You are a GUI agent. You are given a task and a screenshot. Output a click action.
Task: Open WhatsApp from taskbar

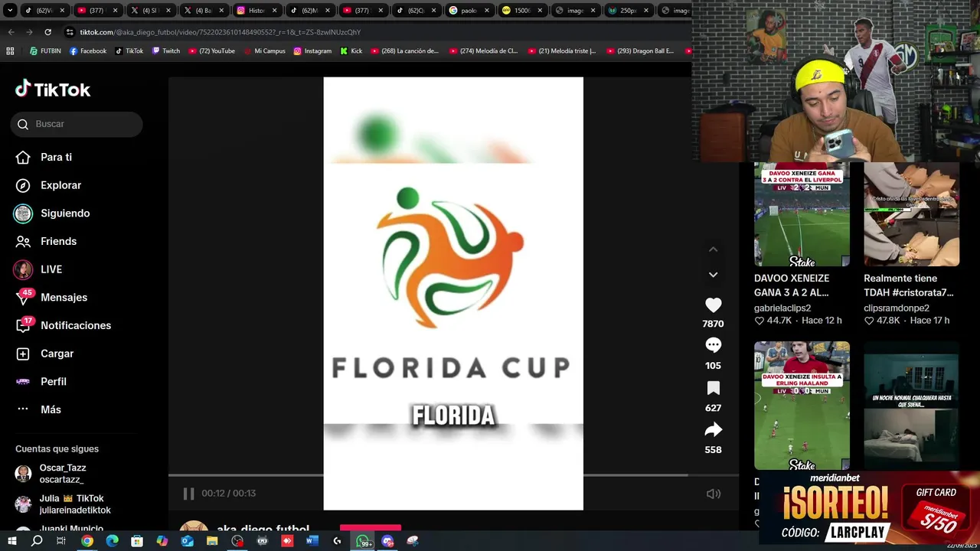click(x=362, y=541)
